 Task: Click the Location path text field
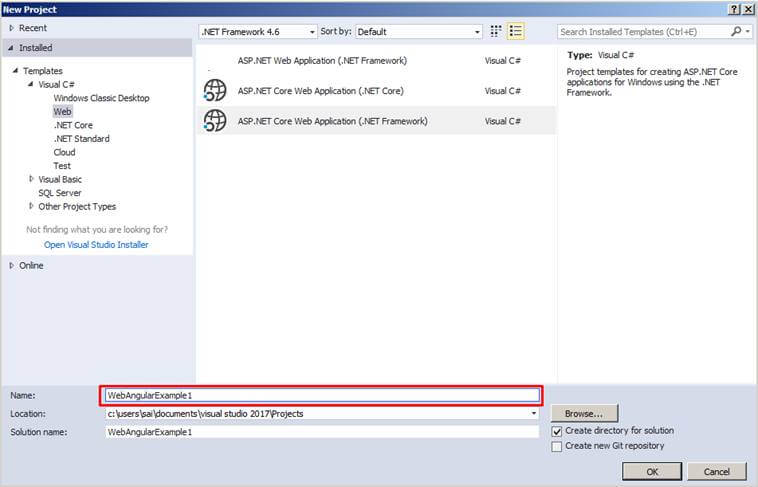(317, 413)
